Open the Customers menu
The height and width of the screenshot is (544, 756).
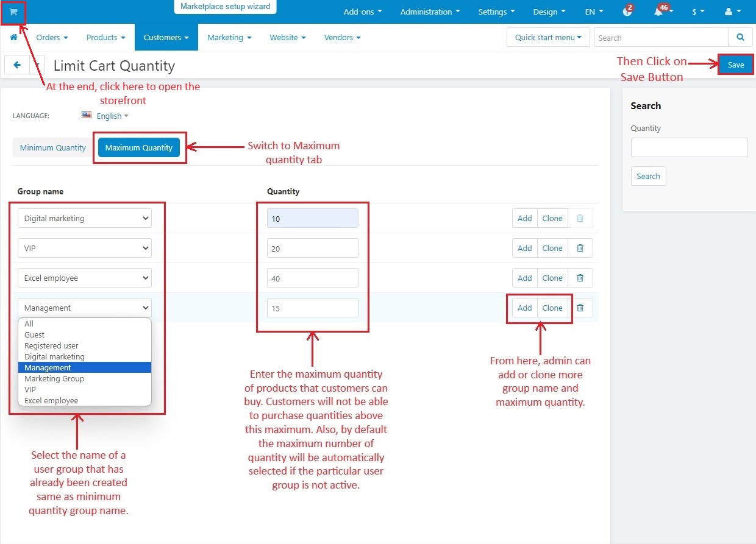click(166, 37)
